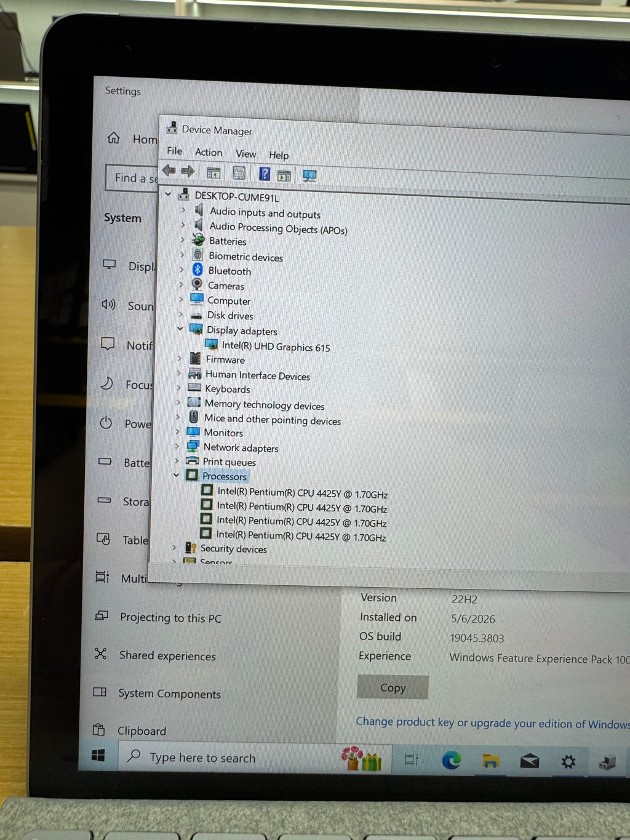Expand Human Interface Devices
630x840 pixels.
179,373
